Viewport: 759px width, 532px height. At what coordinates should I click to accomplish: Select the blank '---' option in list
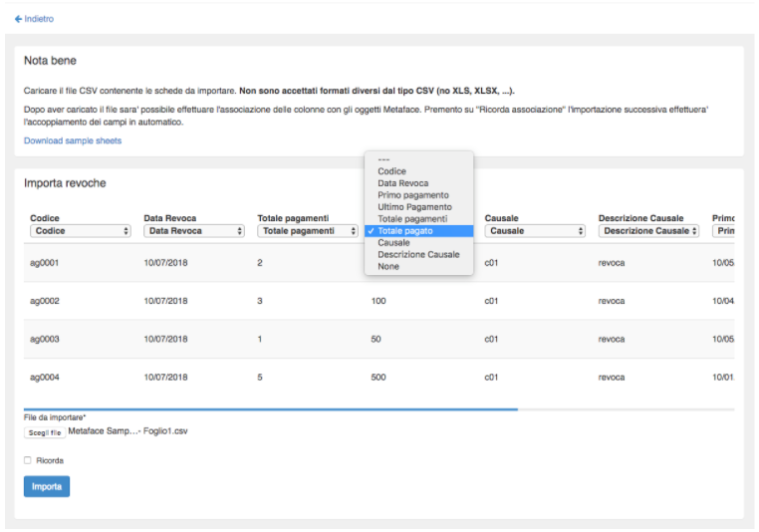384,160
